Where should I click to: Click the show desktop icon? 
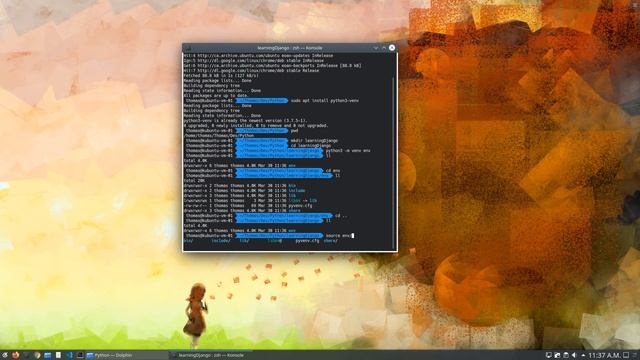point(626,356)
